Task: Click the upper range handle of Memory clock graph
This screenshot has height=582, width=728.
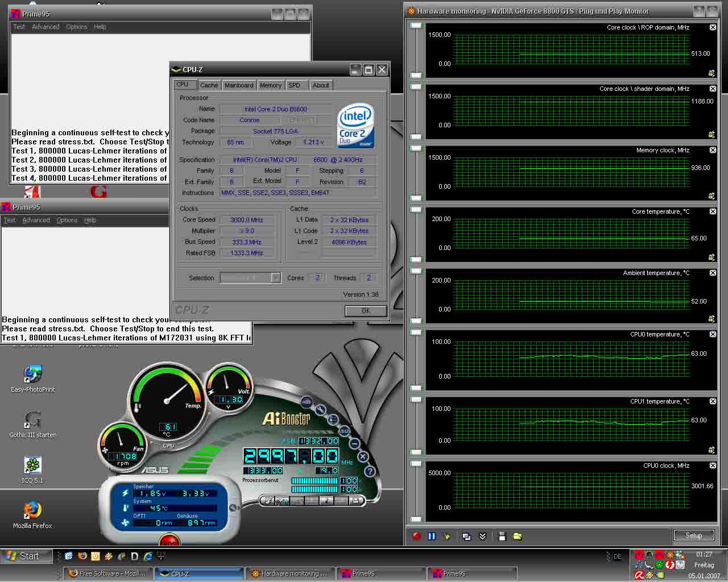Action: point(416,149)
